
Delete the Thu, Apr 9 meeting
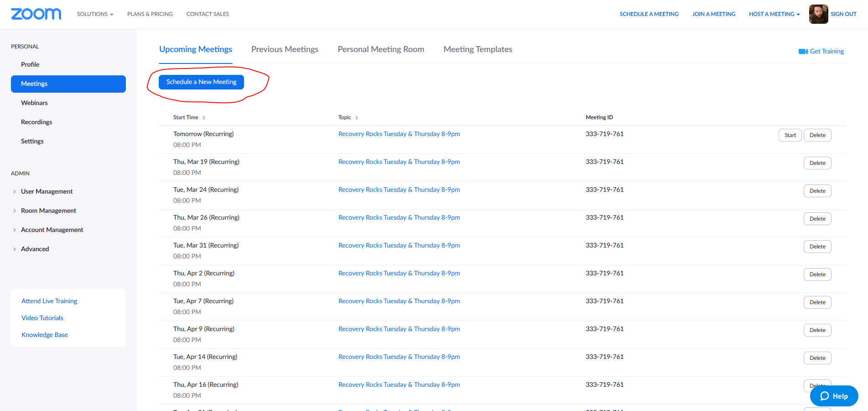tap(817, 330)
